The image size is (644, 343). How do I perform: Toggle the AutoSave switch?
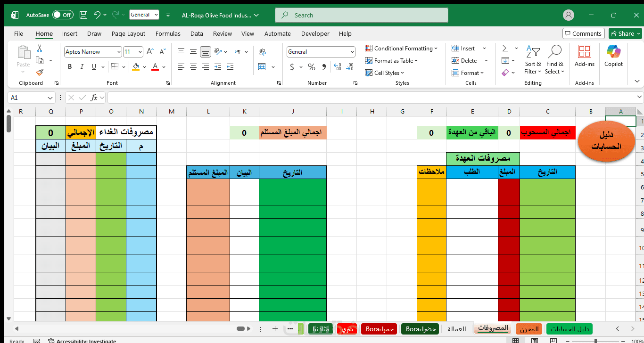(63, 15)
